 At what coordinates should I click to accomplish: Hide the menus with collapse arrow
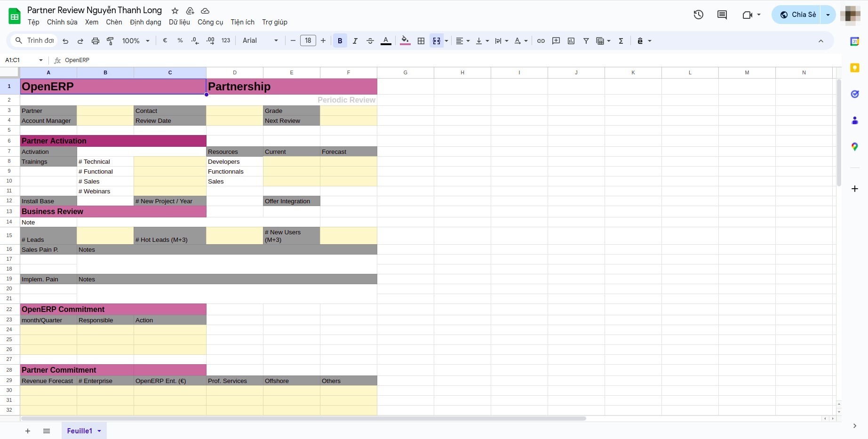[x=821, y=41]
